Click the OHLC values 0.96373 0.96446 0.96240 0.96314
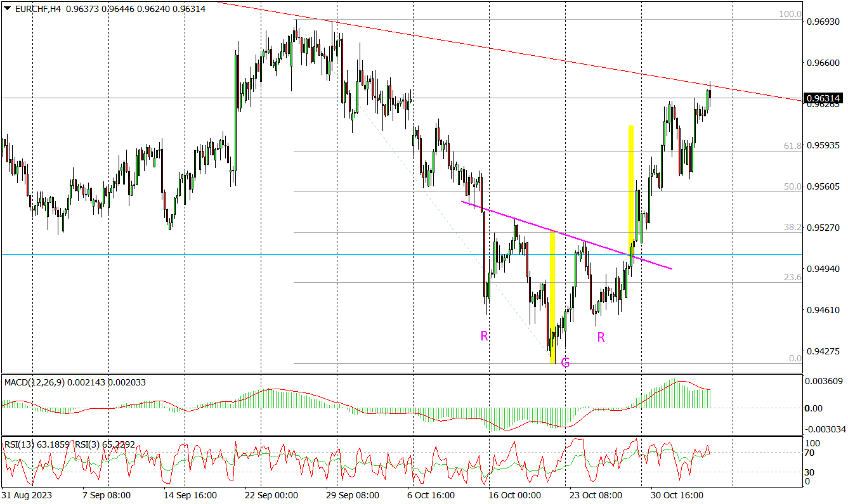 (134, 10)
